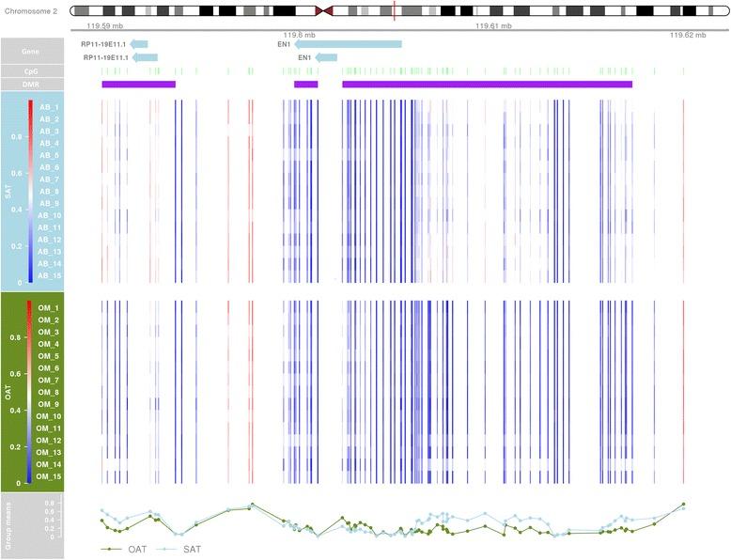Viewport: 731px width, 560px height.
Task: Click the OAT panel red-blue color scale
Action: click(30, 392)
